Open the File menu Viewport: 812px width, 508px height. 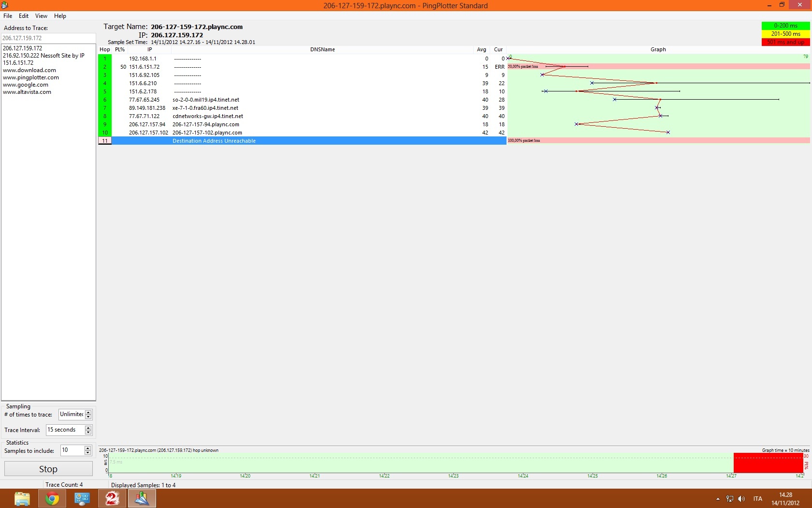tap(8, 16)
